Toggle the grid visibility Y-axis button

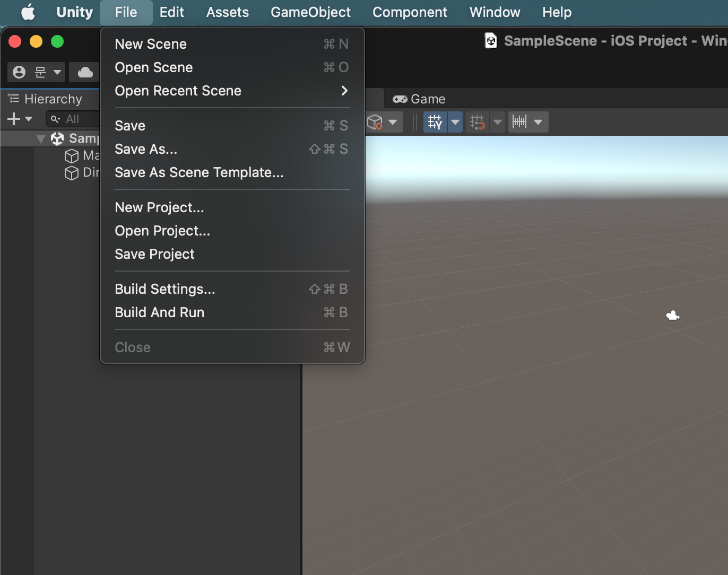pyautogui.click(x=435, y=122)
